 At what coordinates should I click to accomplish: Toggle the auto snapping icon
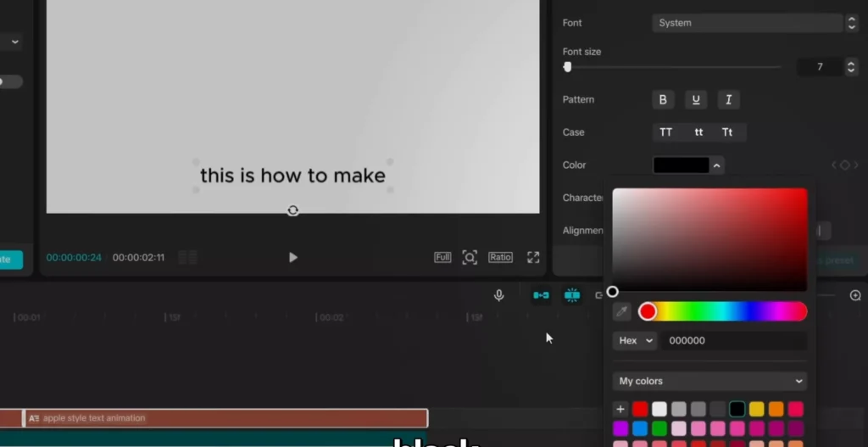[x=572, y=295]
